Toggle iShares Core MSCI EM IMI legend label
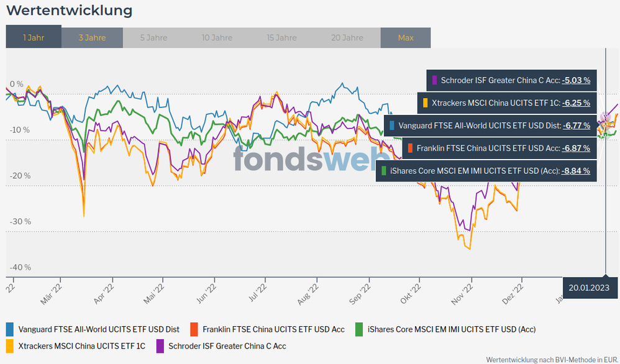 (451, 329)
